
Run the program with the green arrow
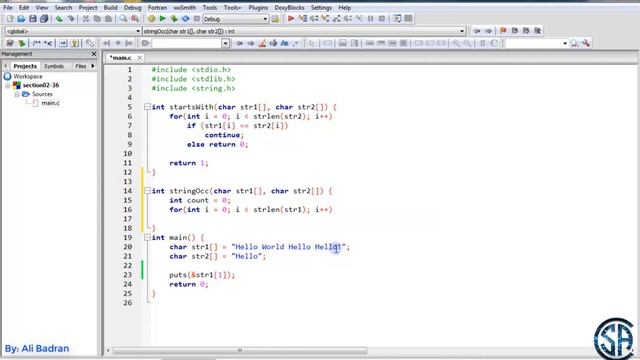coord(162,19)
